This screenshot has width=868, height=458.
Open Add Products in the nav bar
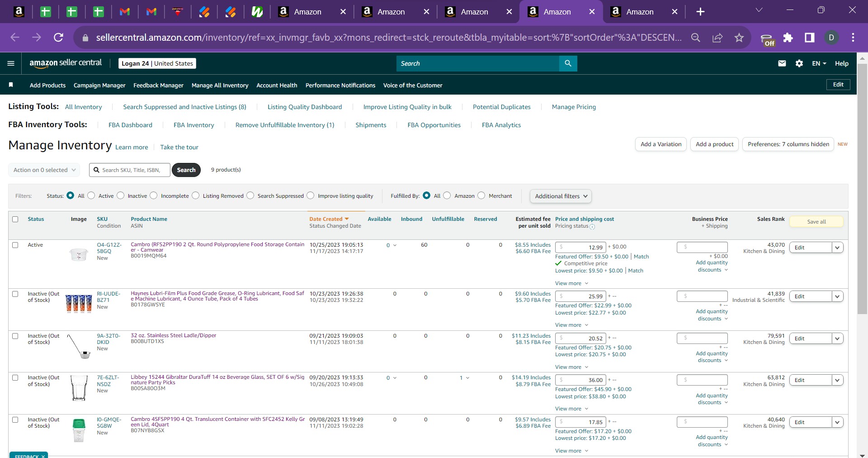tap(47, 85)
